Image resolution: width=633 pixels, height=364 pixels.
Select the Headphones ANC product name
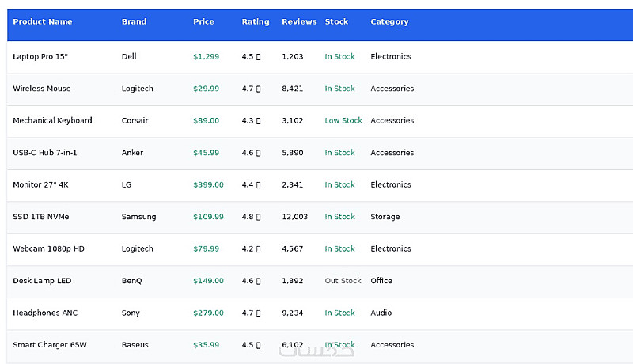coord(45,313)
